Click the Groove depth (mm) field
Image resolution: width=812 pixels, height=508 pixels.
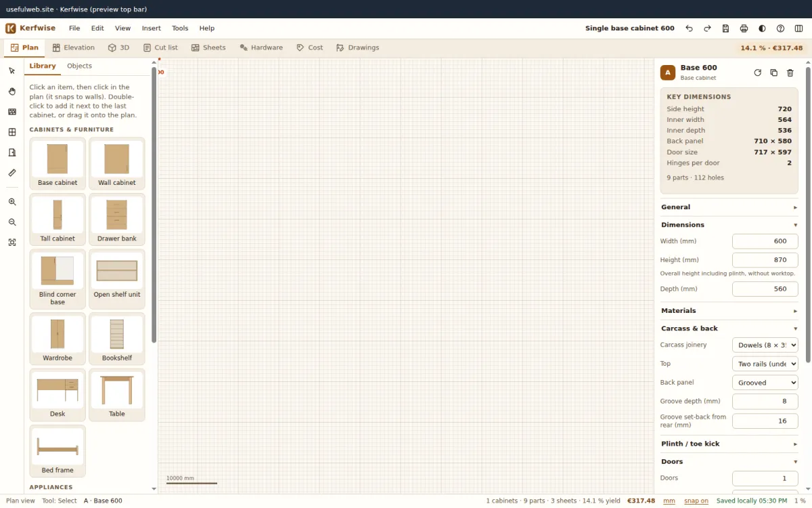click(765, 402)
